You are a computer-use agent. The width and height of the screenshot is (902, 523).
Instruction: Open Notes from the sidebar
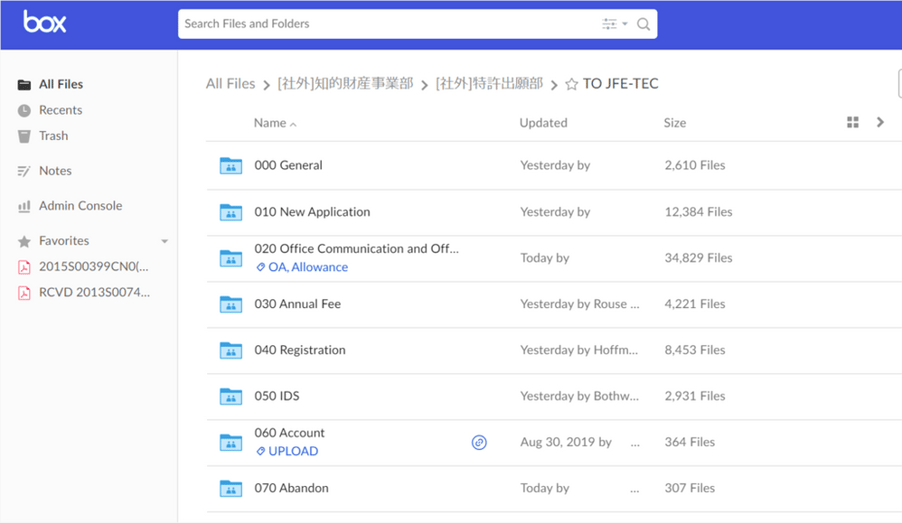coord(55,171)
